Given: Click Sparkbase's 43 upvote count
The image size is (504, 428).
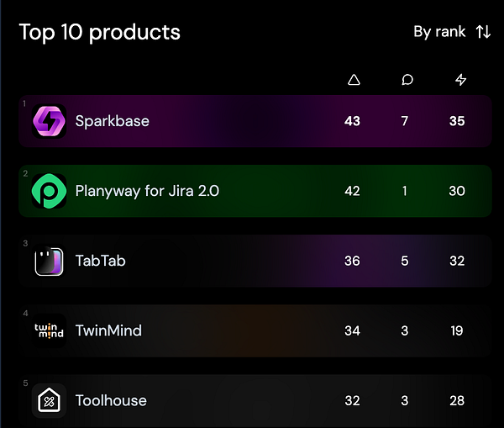Looking at the screenshot, I should click(x=352, y=121).
